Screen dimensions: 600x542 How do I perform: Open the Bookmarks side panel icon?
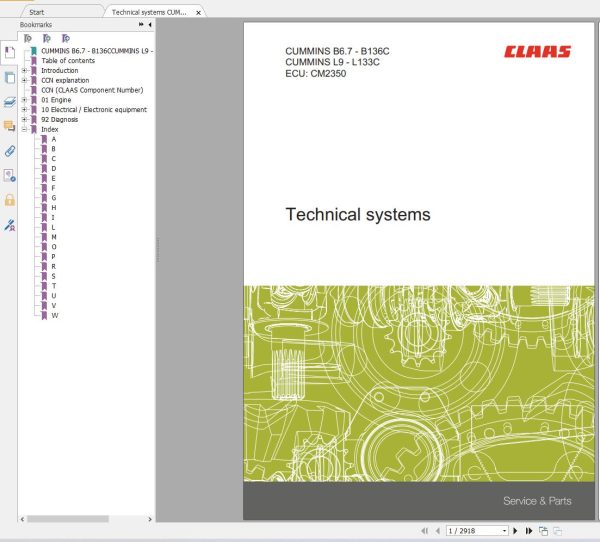[x=10, y=52]
